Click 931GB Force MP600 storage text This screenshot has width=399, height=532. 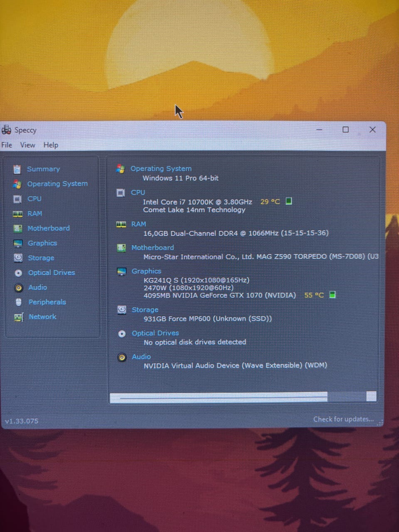(208, 319)
